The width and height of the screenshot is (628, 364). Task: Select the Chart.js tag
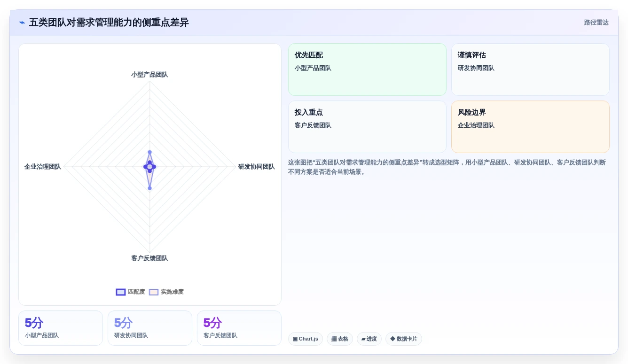306,339
